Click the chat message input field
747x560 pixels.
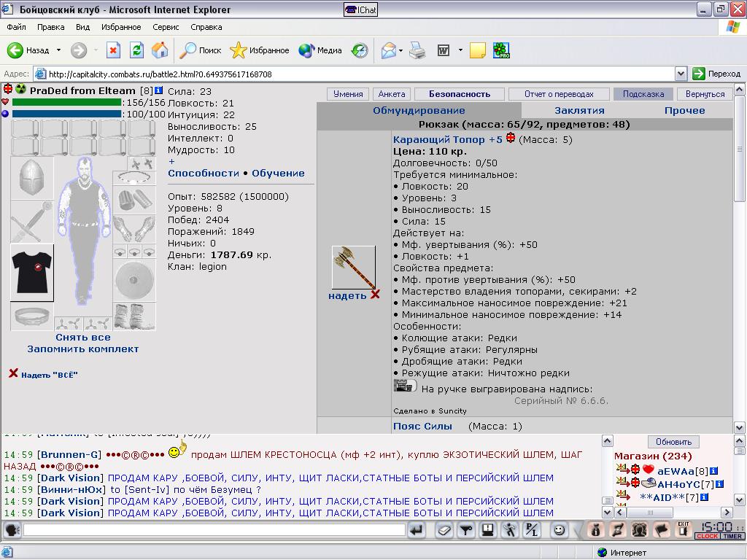[x=214, y=529]
